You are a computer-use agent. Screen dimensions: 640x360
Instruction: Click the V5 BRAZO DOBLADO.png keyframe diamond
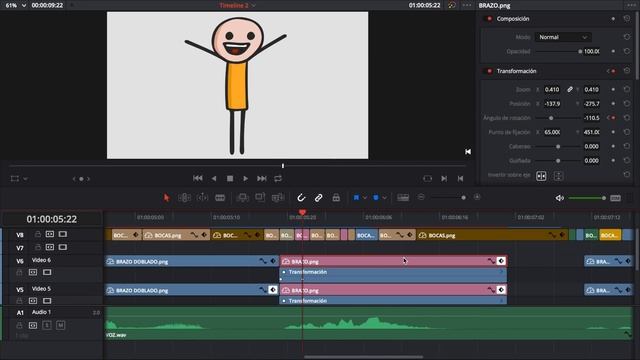click(x=273, y=290)
